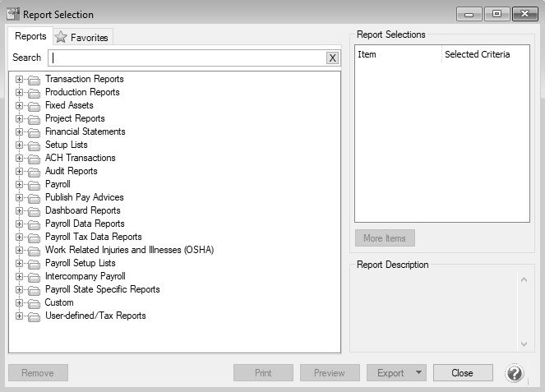Image resolution: width=545 pixels, height=392 pixels.
Task: Click the Report Description scroll down arrow
Action: click(524, 344)
